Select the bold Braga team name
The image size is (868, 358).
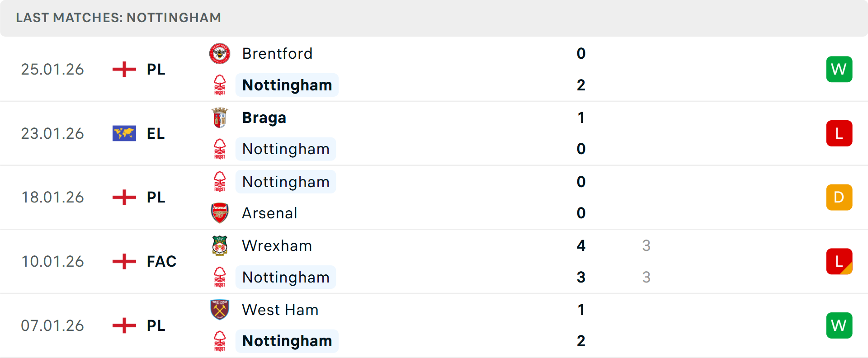tap(264, 118)
